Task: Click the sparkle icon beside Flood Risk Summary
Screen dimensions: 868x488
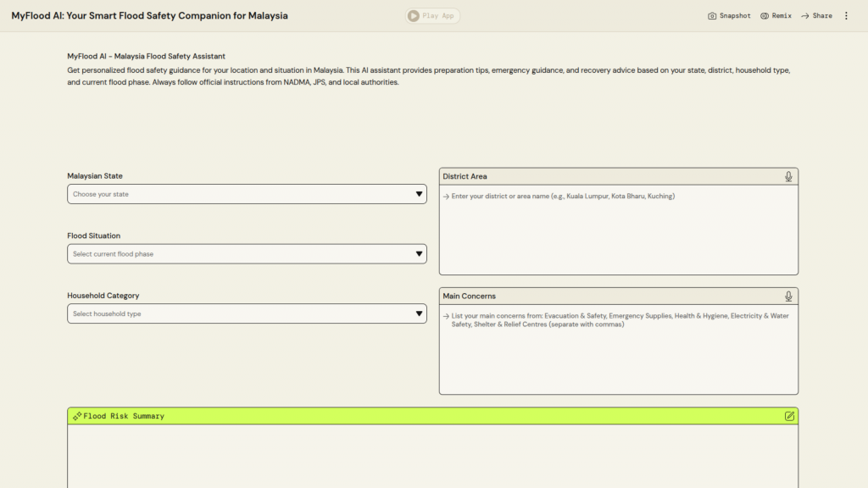Action: pos(77,416)
